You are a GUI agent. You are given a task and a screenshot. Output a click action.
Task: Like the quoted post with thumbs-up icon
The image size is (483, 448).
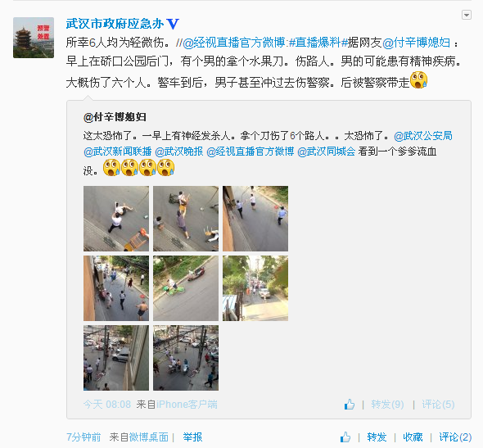[x=350, y=405]
